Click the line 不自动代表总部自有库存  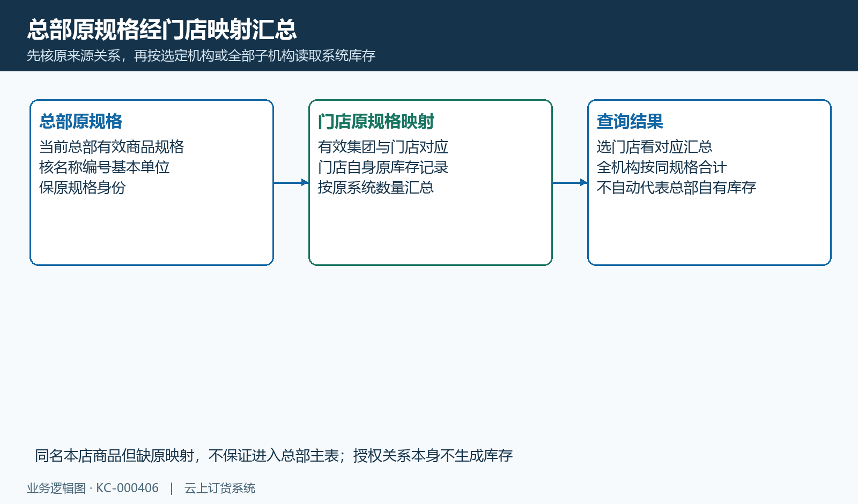[x=676, y=188]
